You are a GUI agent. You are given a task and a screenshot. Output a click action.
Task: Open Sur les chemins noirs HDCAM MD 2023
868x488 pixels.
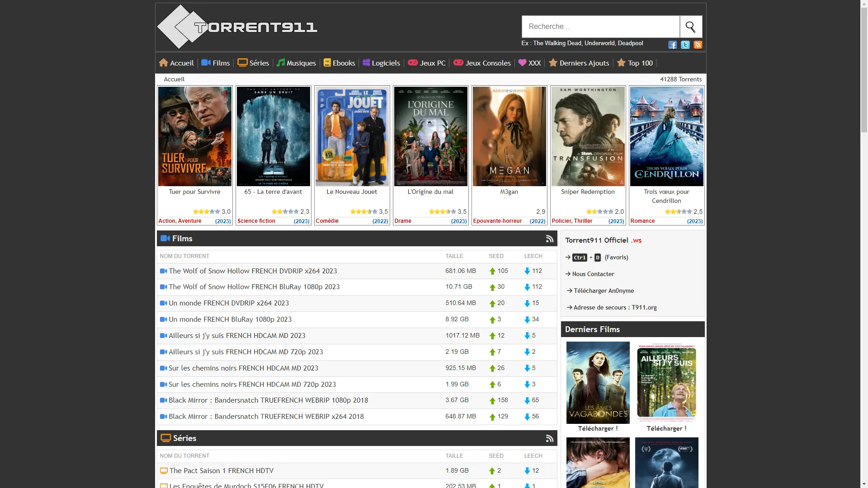point(243,368)
